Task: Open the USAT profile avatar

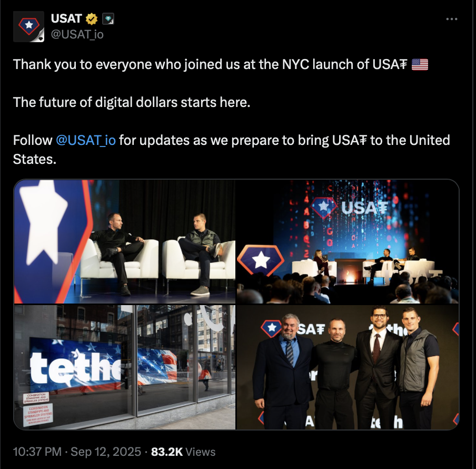Action: (28, 26)
